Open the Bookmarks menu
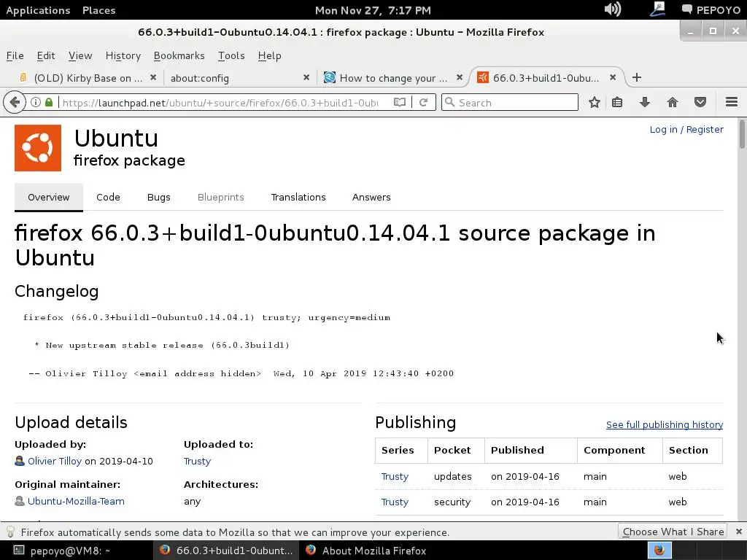Viewport: 747px width, 560px height. (179, 55)
